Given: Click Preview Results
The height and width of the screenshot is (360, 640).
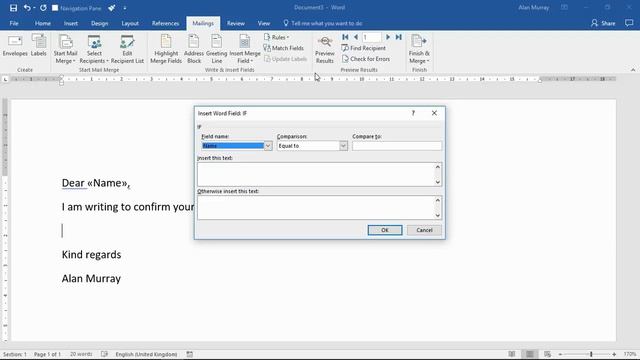Looking at the screenshot, I should (325, 49).
